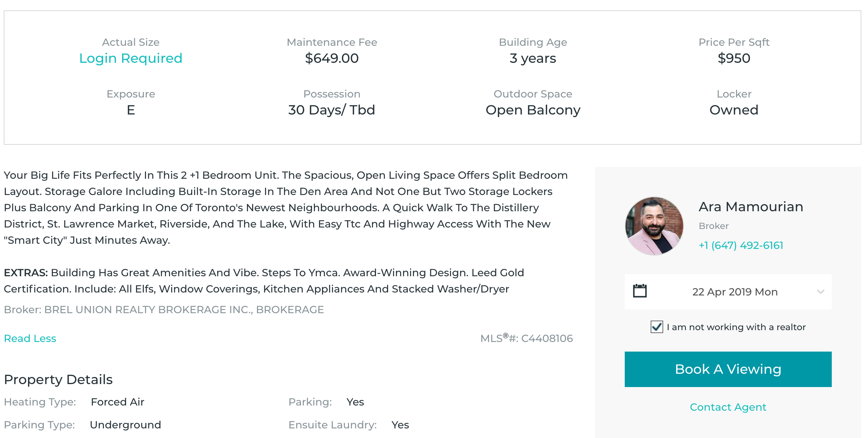The image size is (868, 438).
Task: Click the Brel Union Realty Brokerage broker line
Action: click(164, 309)
